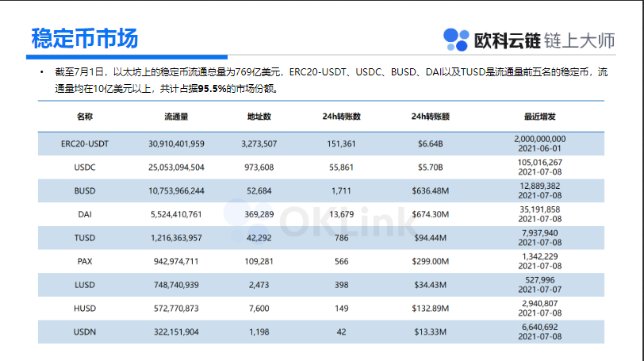Viewport: 644px width, 361px height.
Task: Click 24h transfer amount $34.43M
Action: coord(431,285)
